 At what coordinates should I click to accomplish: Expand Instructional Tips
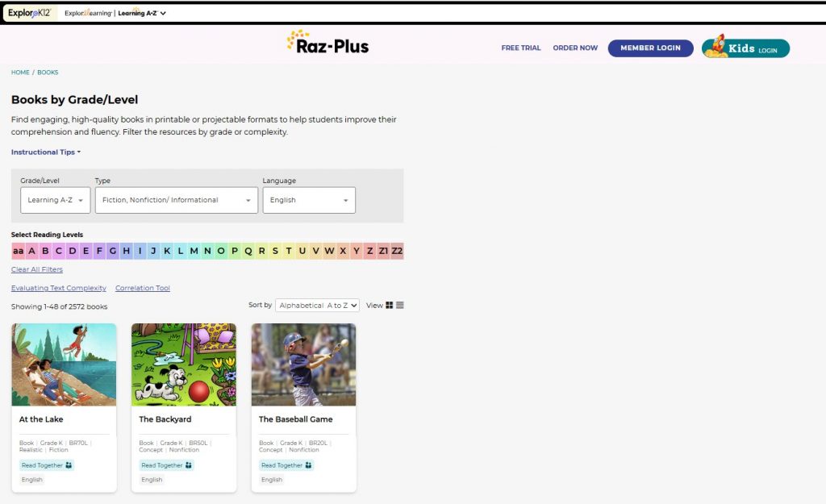pyautogui.click(x=46, y=152)
